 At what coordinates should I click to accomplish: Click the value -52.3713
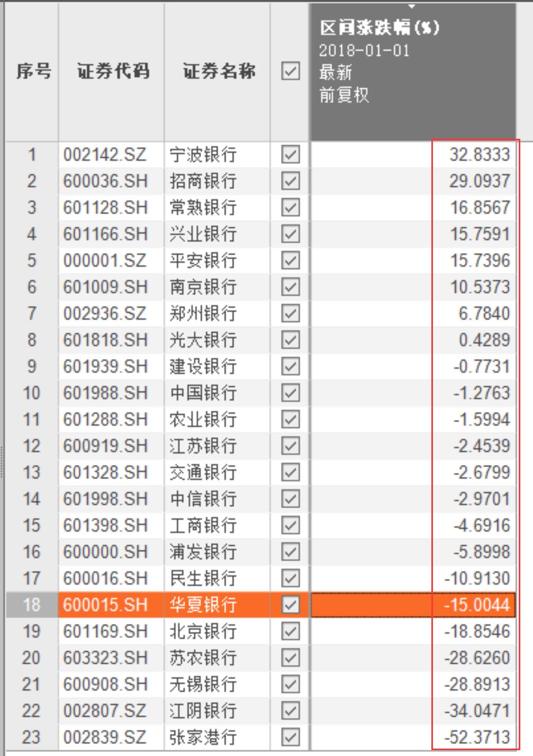click(x=477, y=737)
